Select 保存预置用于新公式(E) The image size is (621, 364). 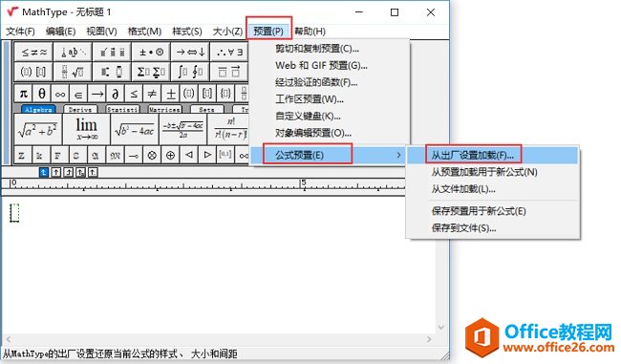(493, 211)
